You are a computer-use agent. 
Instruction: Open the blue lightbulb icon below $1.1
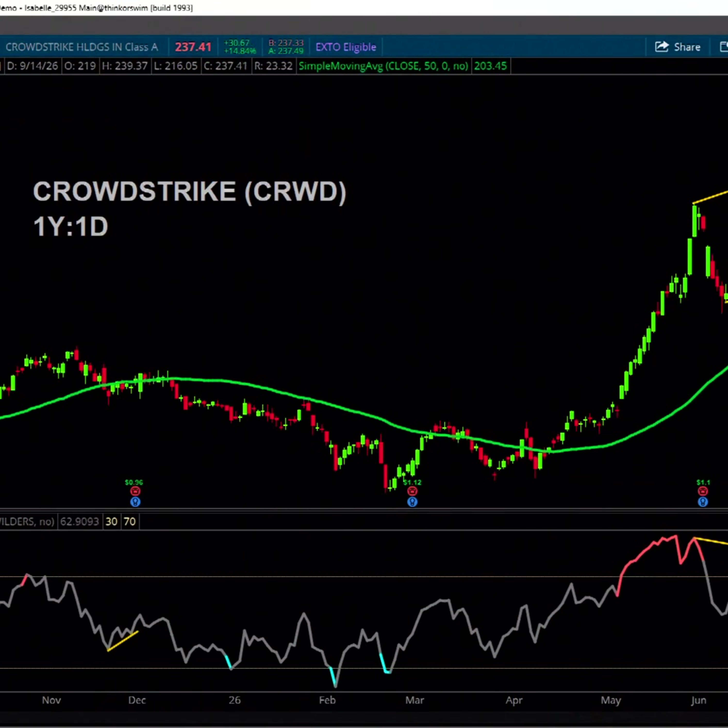click(703, 502)
